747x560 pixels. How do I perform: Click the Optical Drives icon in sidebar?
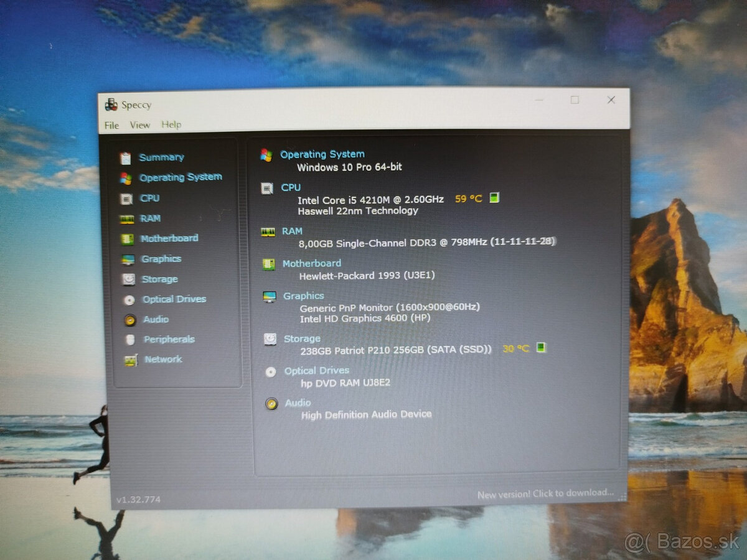(x=129, y=299)
